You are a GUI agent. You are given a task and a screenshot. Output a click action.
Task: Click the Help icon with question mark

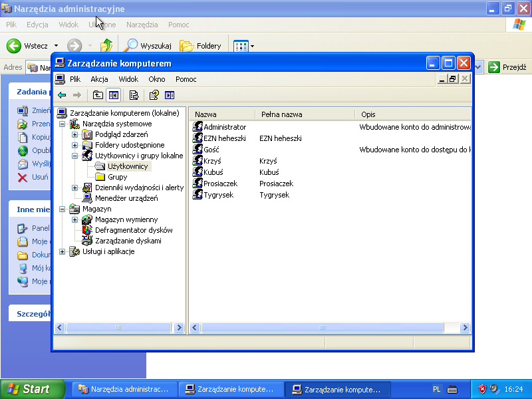click(154, 95)
